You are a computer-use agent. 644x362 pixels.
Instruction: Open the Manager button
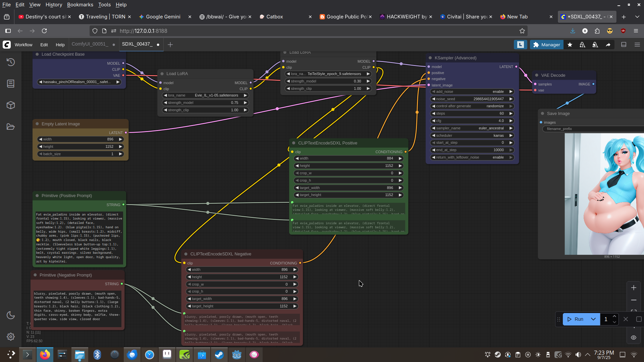(x=546, y=45)
